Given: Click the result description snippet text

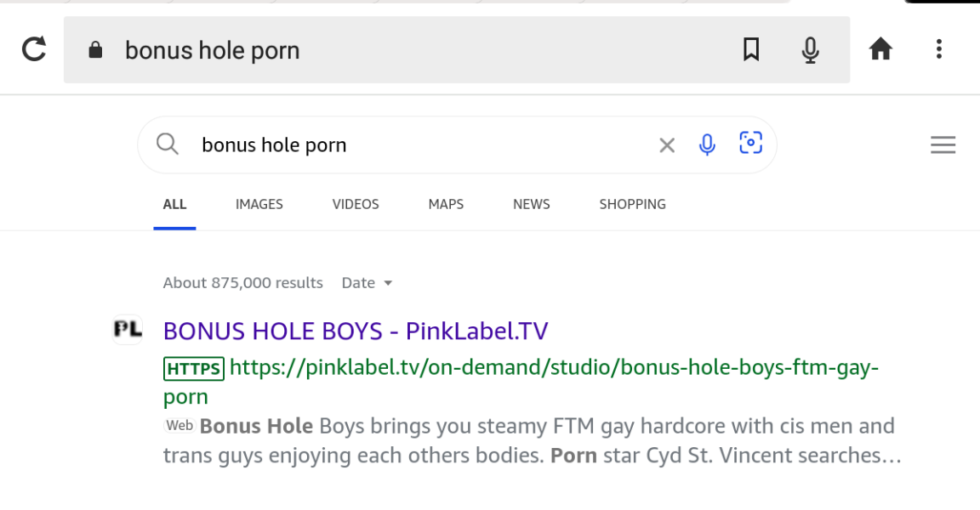Looking at the screenshot, I should tap(532, 440).
